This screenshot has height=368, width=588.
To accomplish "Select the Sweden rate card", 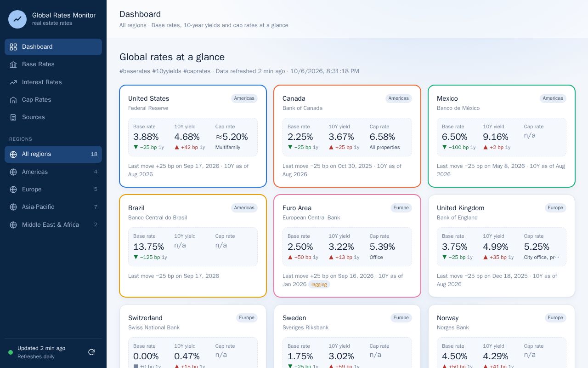I will tap(347, 337).
